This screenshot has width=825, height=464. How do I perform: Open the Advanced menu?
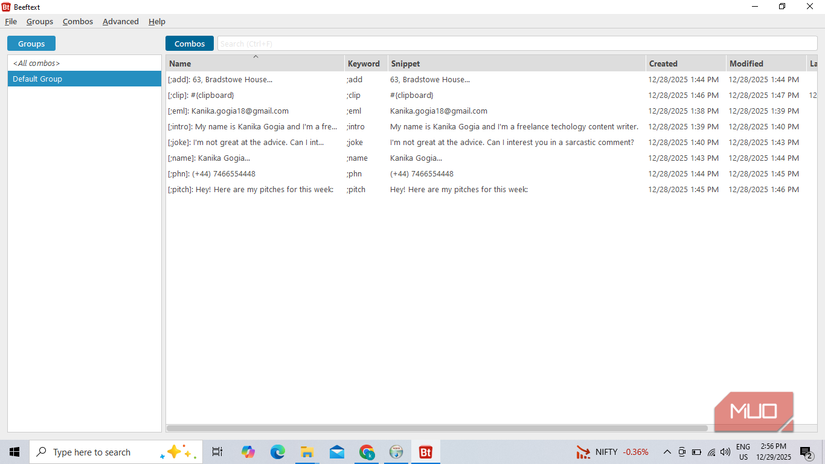coord(120,22)
